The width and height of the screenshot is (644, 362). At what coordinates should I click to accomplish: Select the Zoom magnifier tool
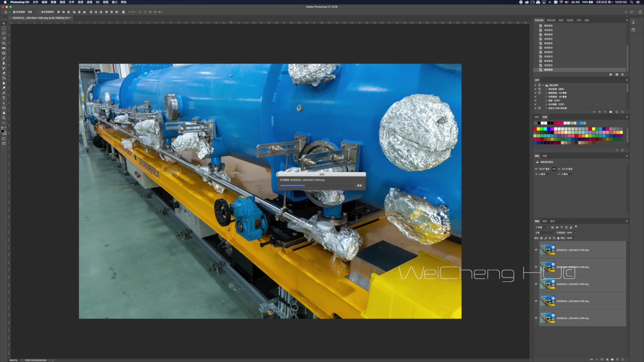[x=4, y=118]
